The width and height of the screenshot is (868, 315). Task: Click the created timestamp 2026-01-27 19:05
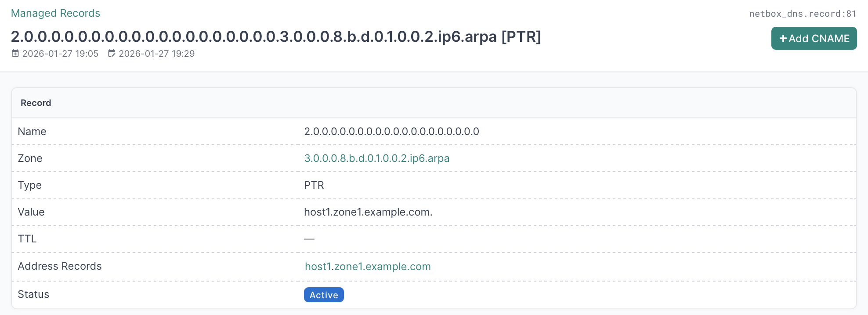tap(60, 54)
